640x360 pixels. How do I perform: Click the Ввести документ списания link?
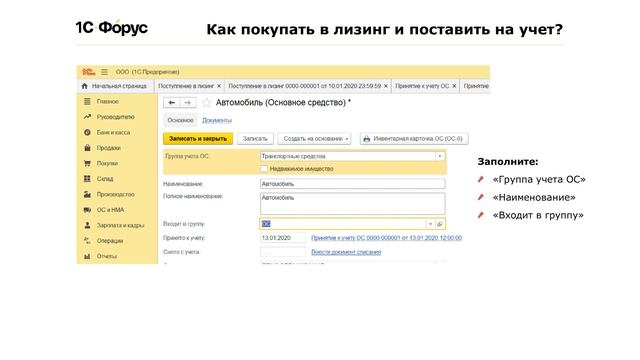346,252
